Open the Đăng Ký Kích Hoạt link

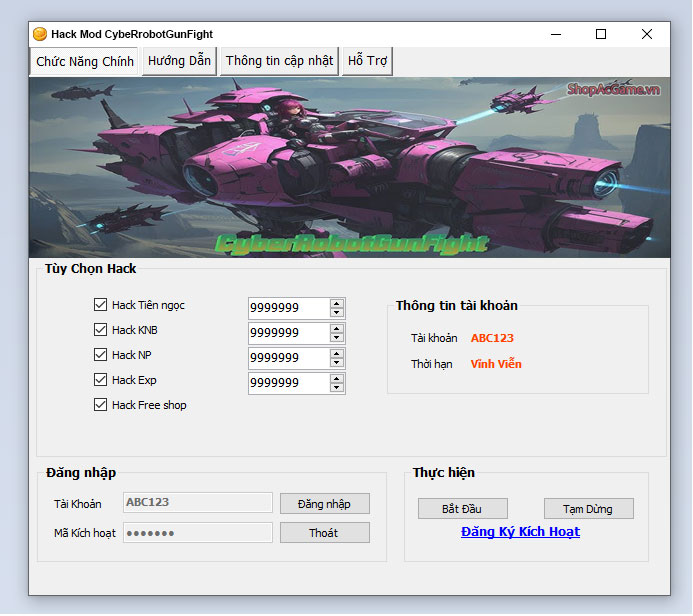click(520, 532)
